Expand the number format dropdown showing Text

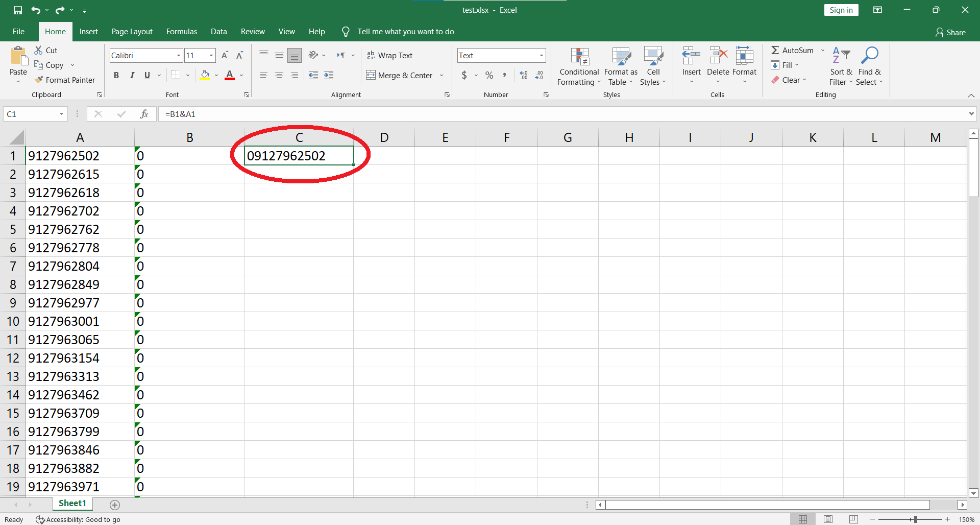coord(541,55)
